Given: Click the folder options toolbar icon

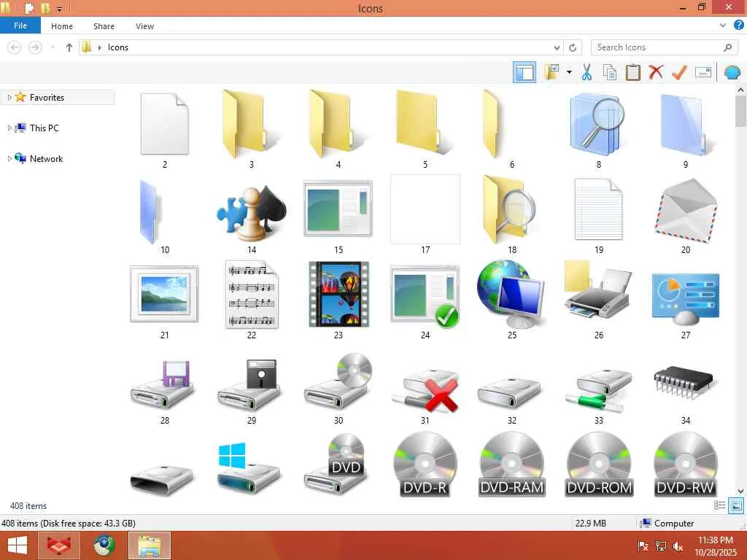Looking at the screenshot, I should 551,72.
